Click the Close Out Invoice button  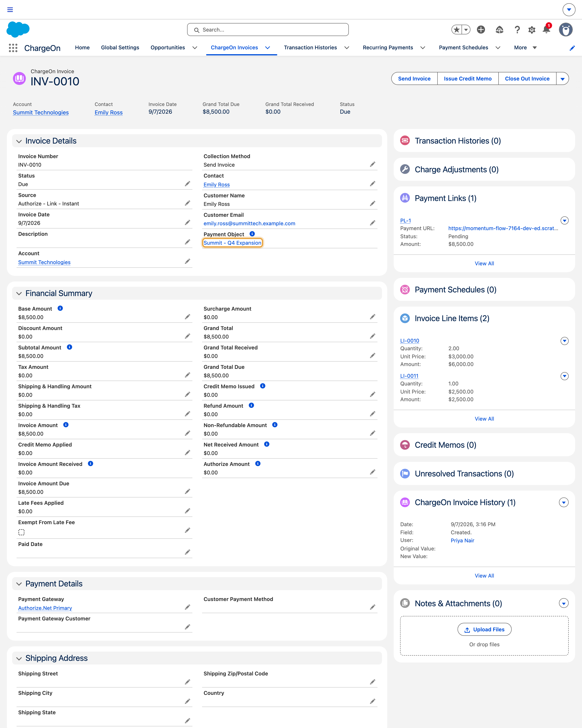click(x=527, y=79)
